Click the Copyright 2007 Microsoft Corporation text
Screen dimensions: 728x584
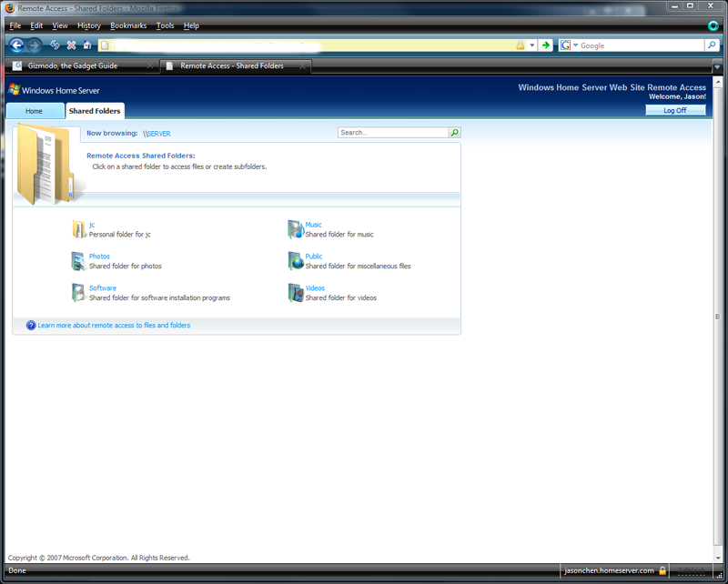pos(99,558)
